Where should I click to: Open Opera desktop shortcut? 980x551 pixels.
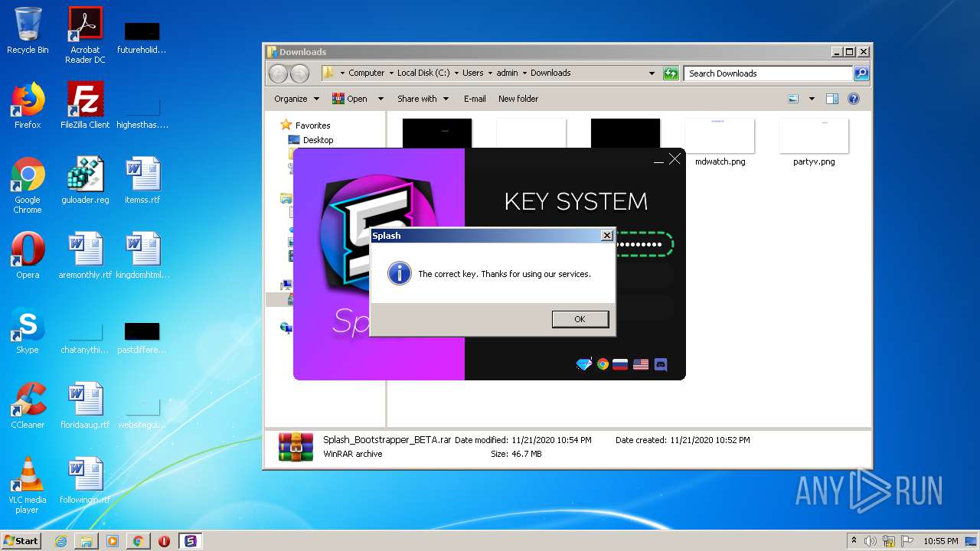(28, 256)
